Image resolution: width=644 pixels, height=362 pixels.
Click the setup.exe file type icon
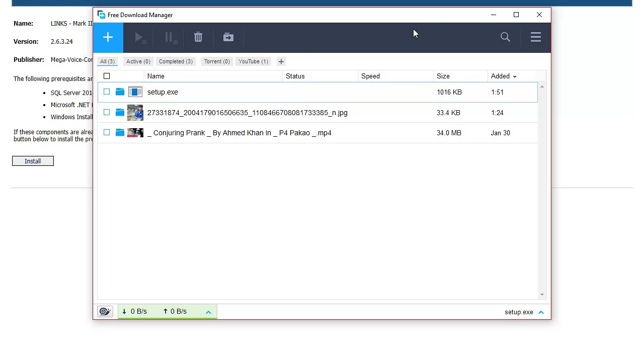pyautogui.click(x=135, y=92)
